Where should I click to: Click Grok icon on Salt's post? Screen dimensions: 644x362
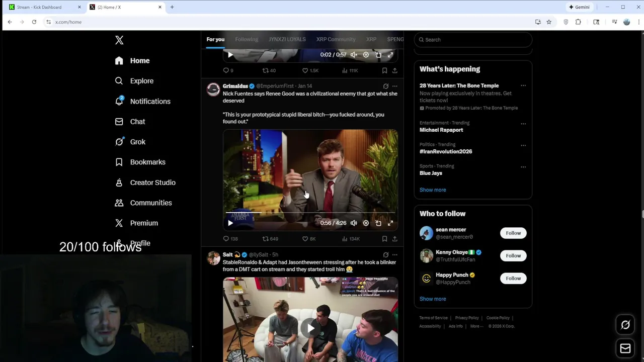385,255
